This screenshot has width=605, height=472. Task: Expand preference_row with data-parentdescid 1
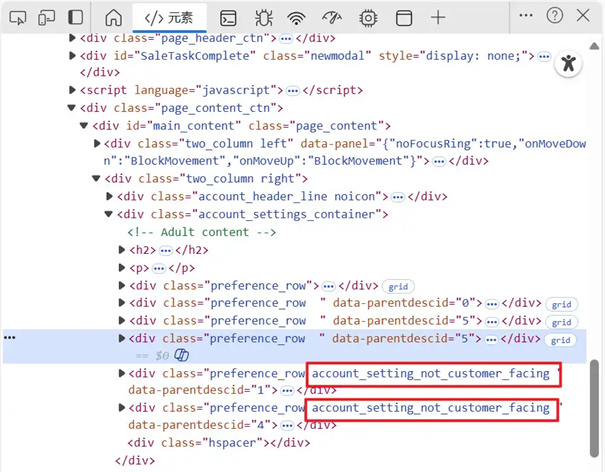[x=122, y=373]
